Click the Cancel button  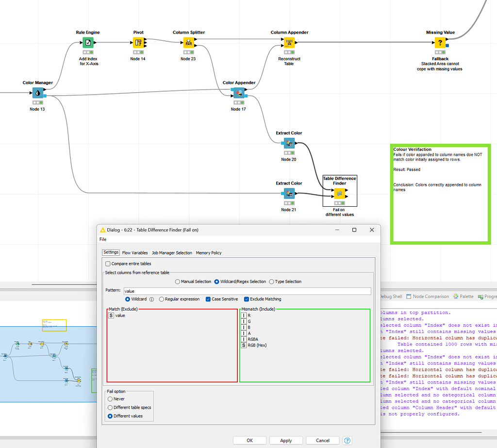(322, 440)
